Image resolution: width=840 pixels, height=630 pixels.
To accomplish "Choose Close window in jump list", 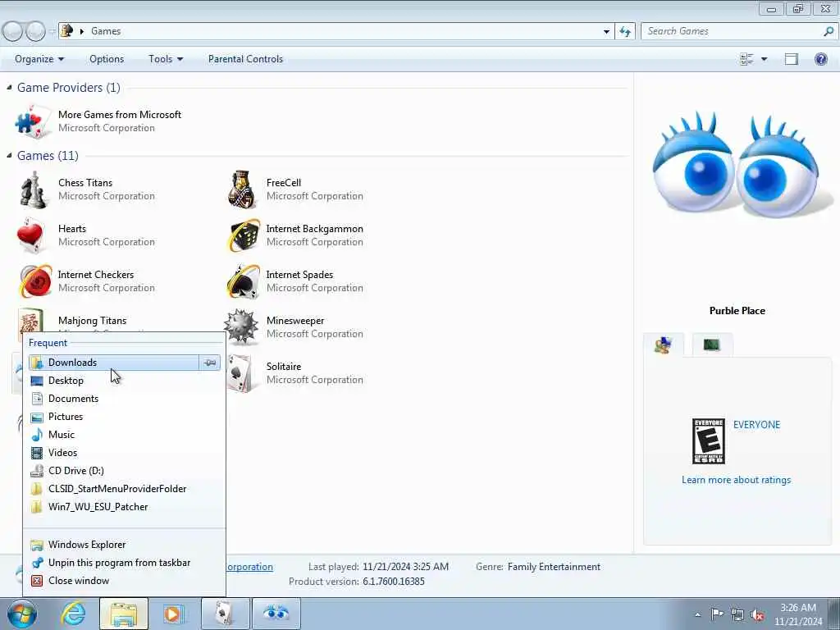I will pos(125,581).
